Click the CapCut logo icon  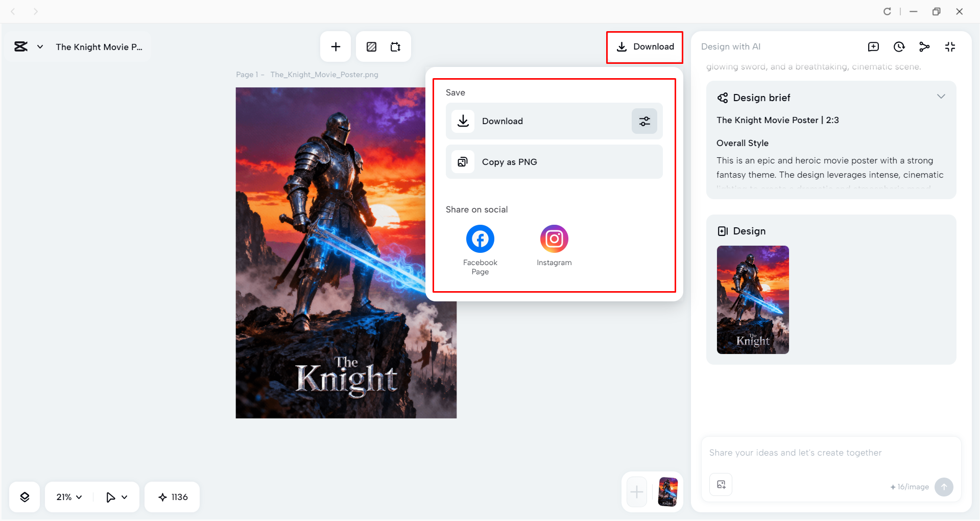click(x=21, y=47)
